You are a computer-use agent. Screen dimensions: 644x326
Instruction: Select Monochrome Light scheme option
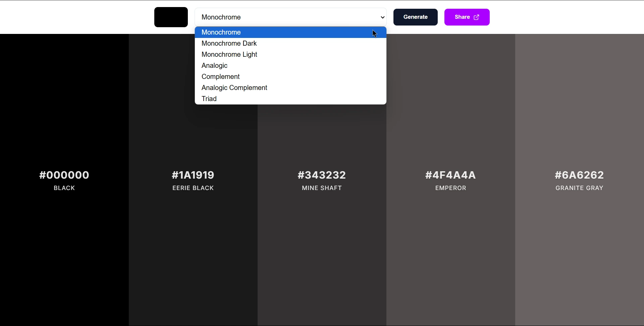coord(229,54)
